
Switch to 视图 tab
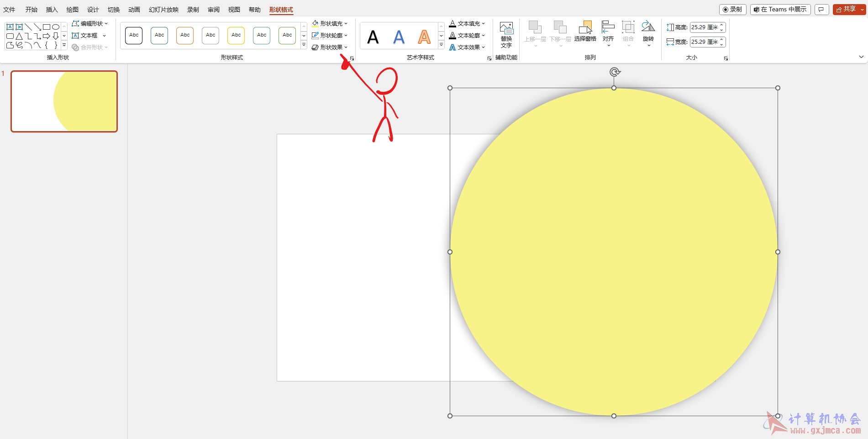[234, 10]
